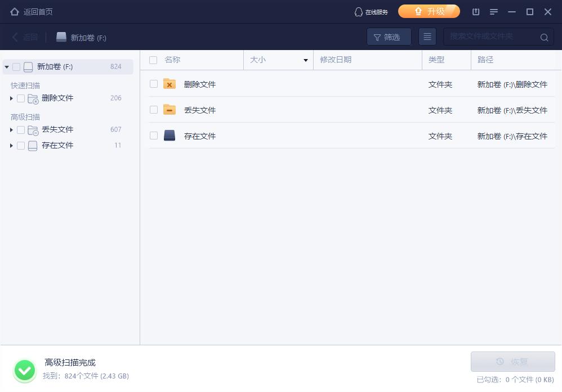Click the 返回首页 home icon
Screen dimensions: 562x392
(x=14, y=11)
